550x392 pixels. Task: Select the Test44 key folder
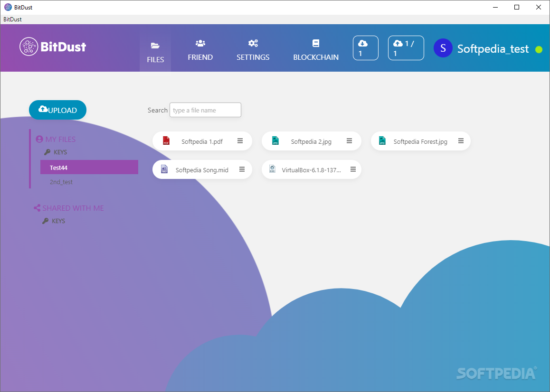pyautogui.click(x=89, y=167)
